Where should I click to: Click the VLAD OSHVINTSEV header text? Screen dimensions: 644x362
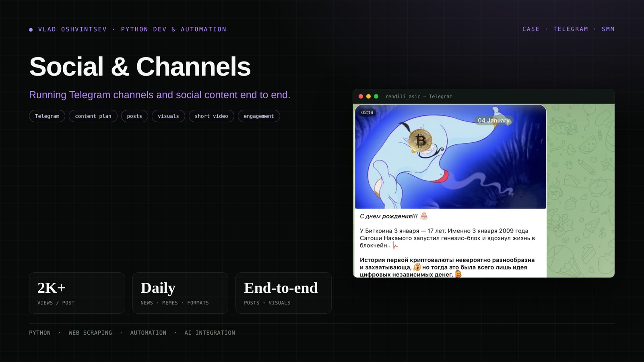[72, 29]
